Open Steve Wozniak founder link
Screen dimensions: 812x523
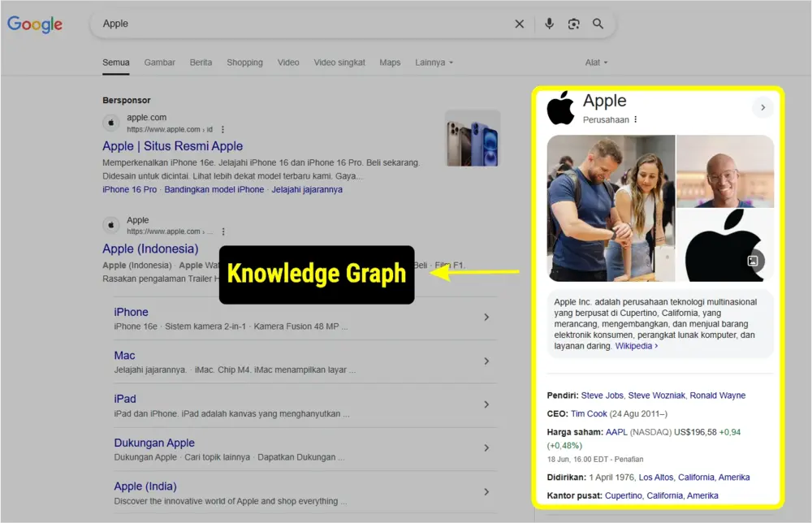(657, 395)
